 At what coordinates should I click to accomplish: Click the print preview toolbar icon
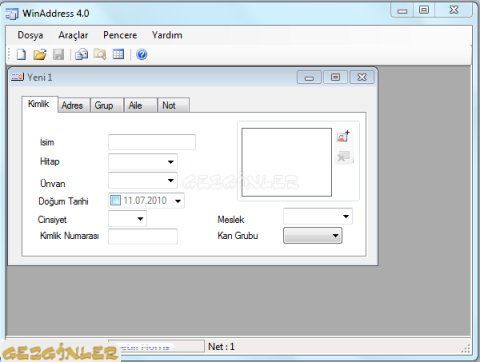coord(81,54)
